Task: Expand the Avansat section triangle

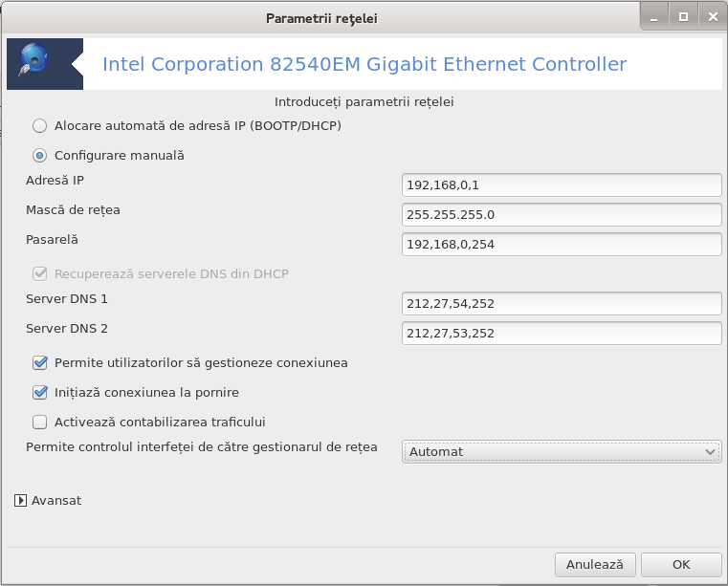Action: click(x=20, y=501)
